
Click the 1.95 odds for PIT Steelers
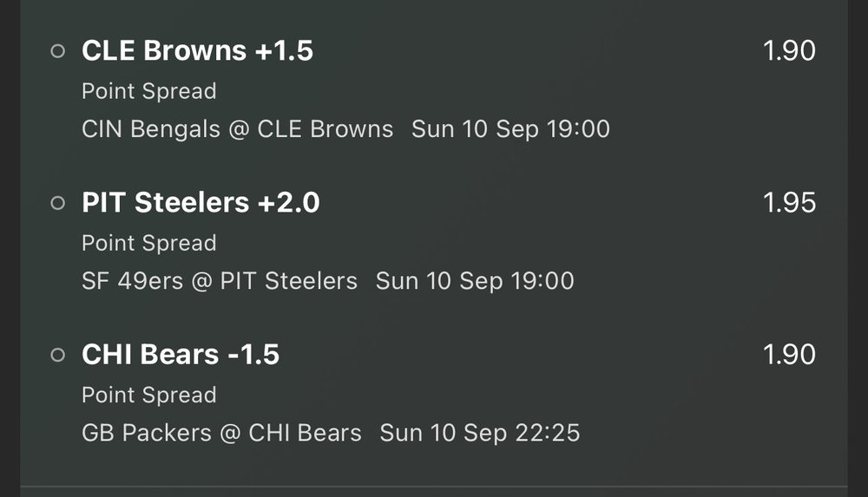[x=789, y=203]
